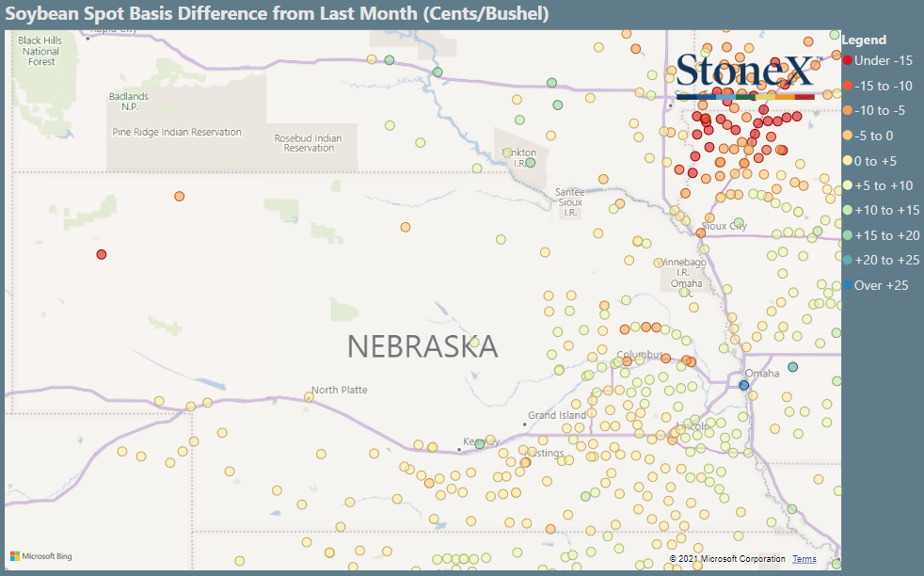
Task: Click the Rosebud Indian Reservation label
Action: click(x=309, y=143)
